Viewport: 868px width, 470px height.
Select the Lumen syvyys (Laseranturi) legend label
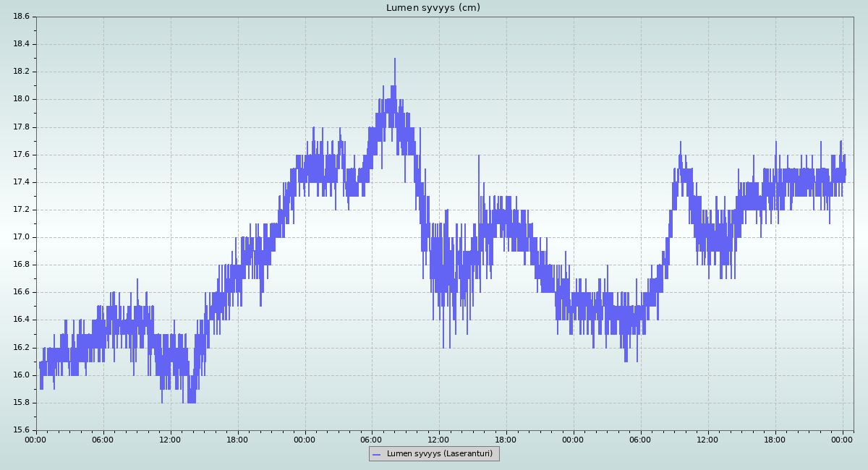[x=439, y=453]
